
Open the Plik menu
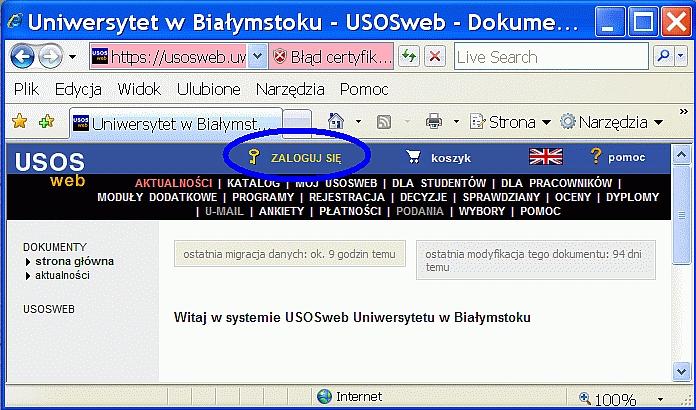pos(26,90)
